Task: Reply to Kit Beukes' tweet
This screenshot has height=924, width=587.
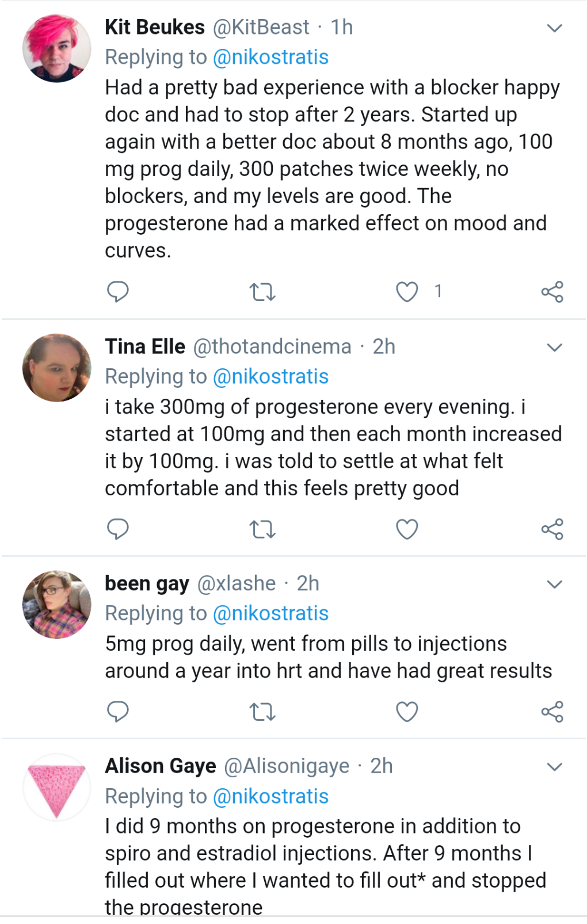Action: [118, 292]
